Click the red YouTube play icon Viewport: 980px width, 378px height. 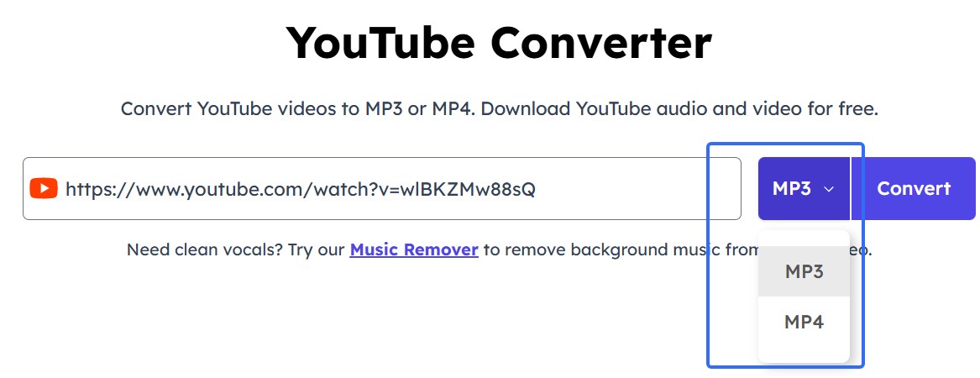pos(44,189)
